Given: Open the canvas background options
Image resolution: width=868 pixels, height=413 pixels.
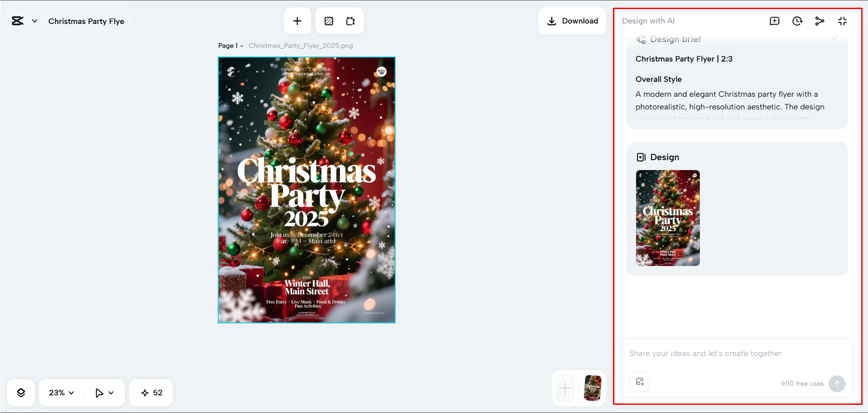Looking at the screenshot, I should (329, 21).
